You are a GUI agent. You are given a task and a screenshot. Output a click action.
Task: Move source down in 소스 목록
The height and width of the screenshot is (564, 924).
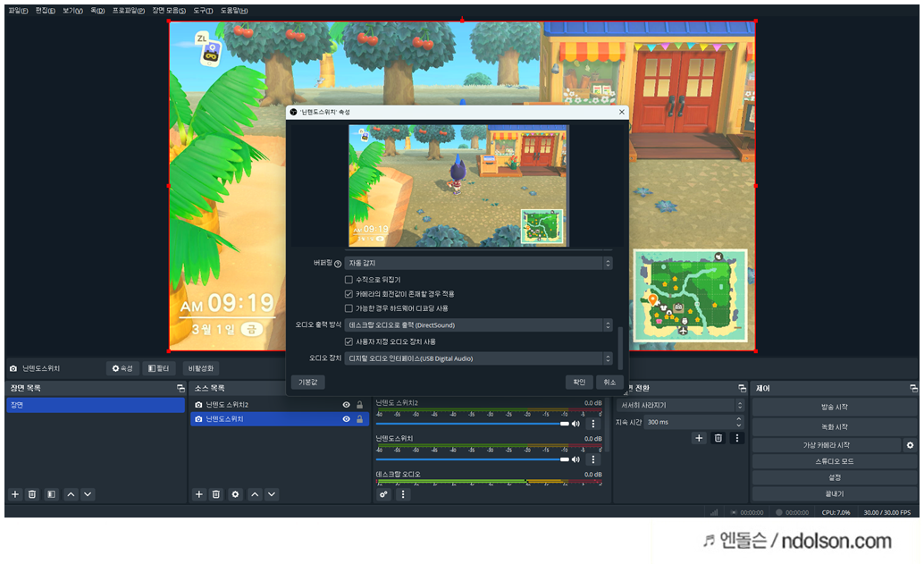[271, 494]
